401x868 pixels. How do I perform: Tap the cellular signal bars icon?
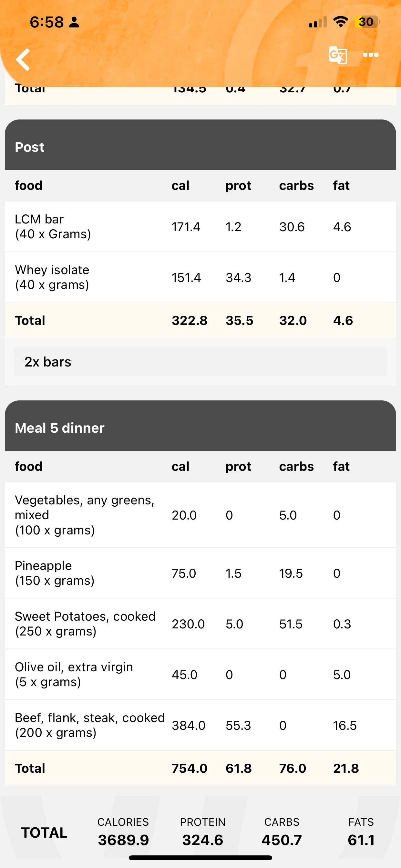pyautogui.click(x=317, y=22)
